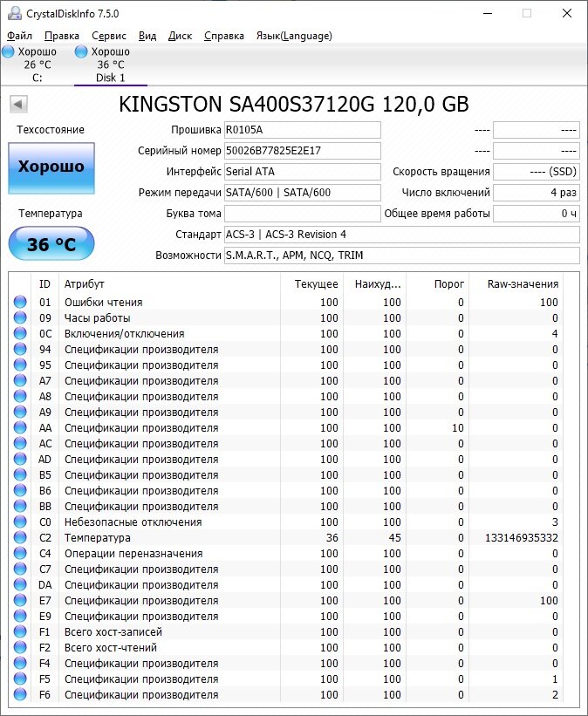Screen dimensions: 588x716
Task: Click the Атрибут column header
Action: click(169, 284)
